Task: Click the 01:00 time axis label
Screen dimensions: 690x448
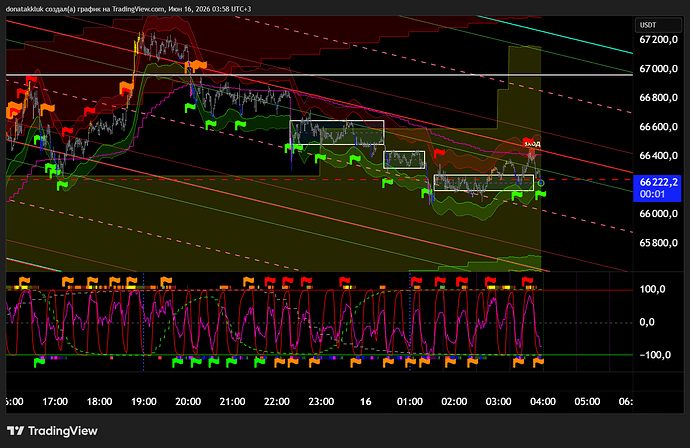Action: (x=410, y=402)
